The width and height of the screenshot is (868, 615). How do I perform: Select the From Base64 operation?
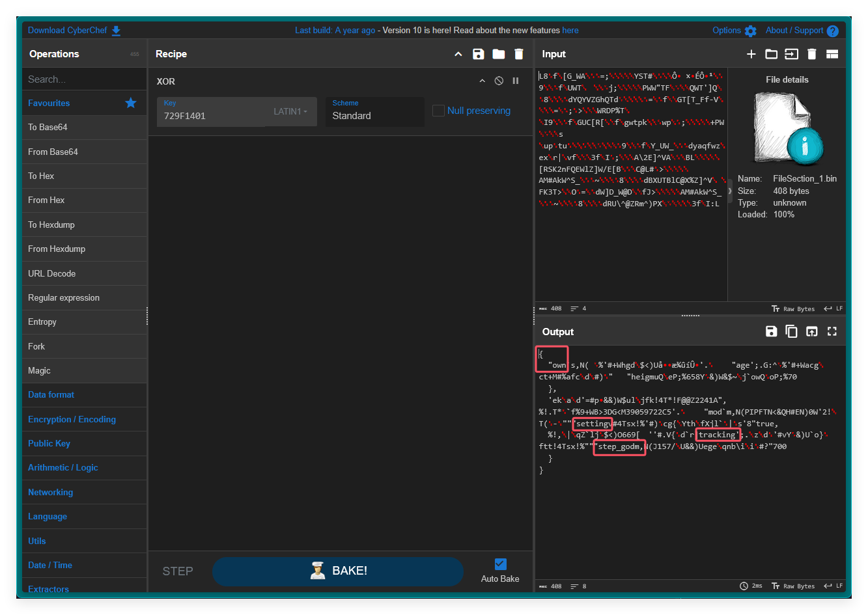pos(84,152)
